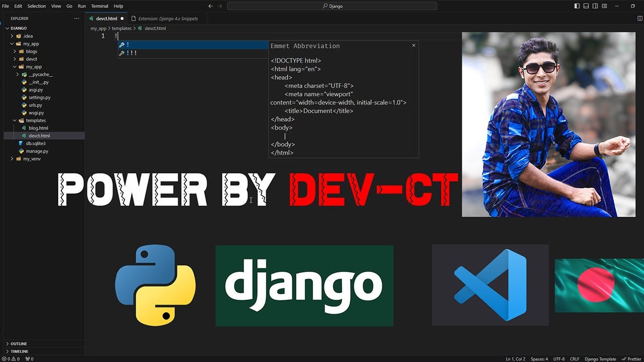This screenshot has height=362, width=644.
Task: Expand the OUTLINE section
Action: point(19,344)
